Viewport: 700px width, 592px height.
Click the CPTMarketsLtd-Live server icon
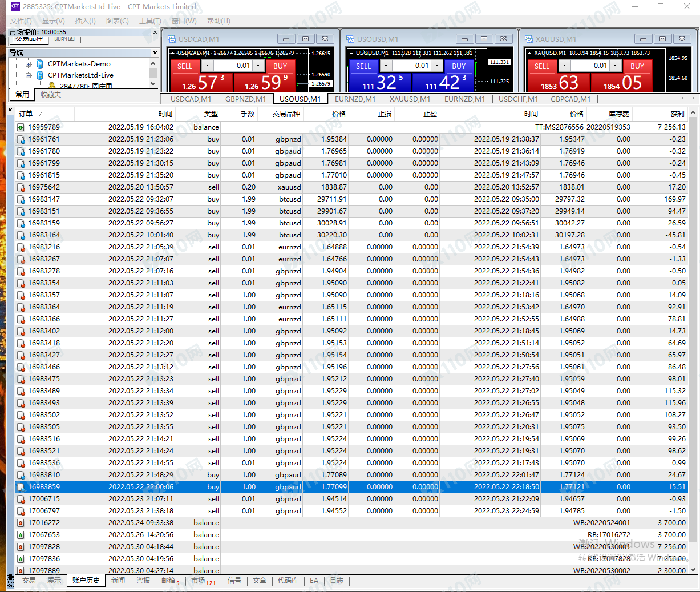[40, 75]
